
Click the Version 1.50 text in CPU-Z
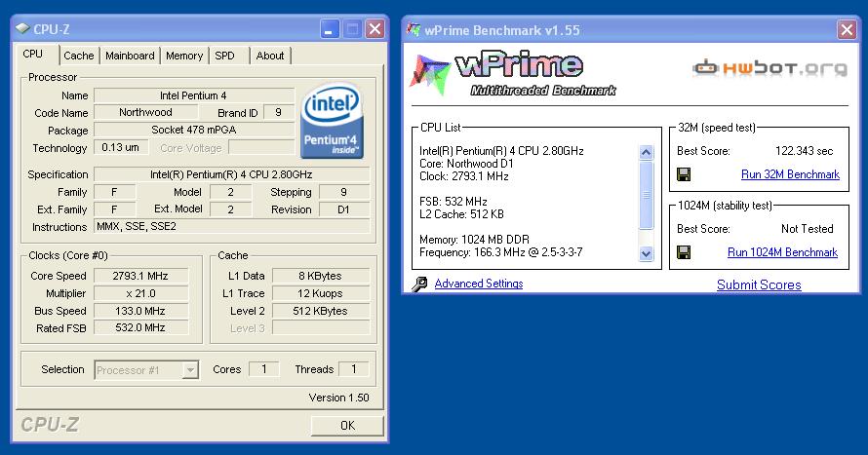pos(338,398)
